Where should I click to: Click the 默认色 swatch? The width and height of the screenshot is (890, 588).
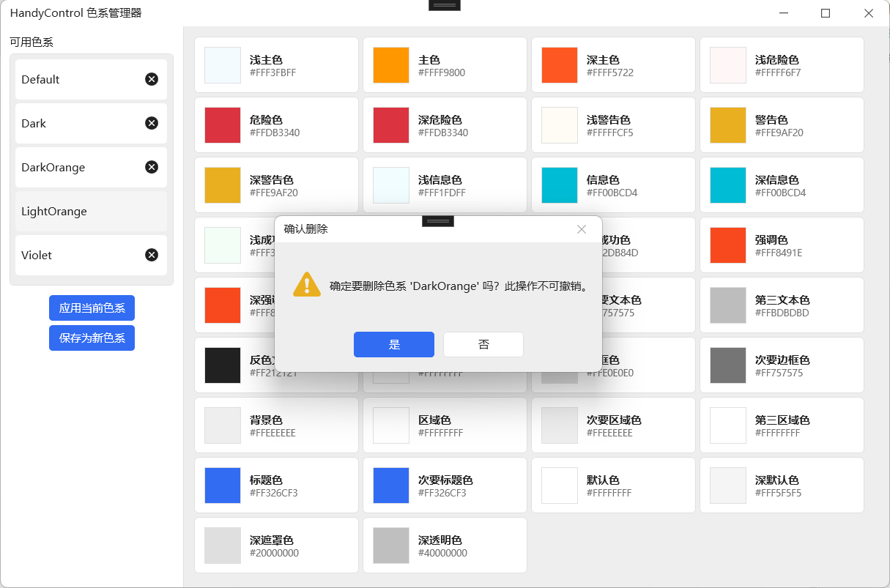click(560, 485)
